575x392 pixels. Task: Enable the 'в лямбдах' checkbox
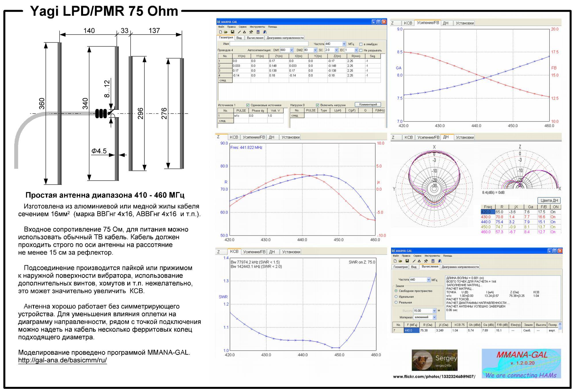tap(361, 44)
